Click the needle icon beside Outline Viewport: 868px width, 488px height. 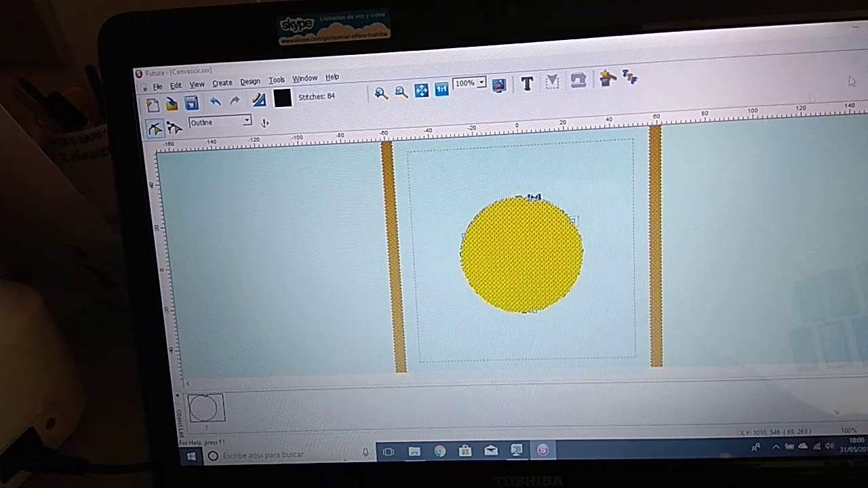pos(264,123)
